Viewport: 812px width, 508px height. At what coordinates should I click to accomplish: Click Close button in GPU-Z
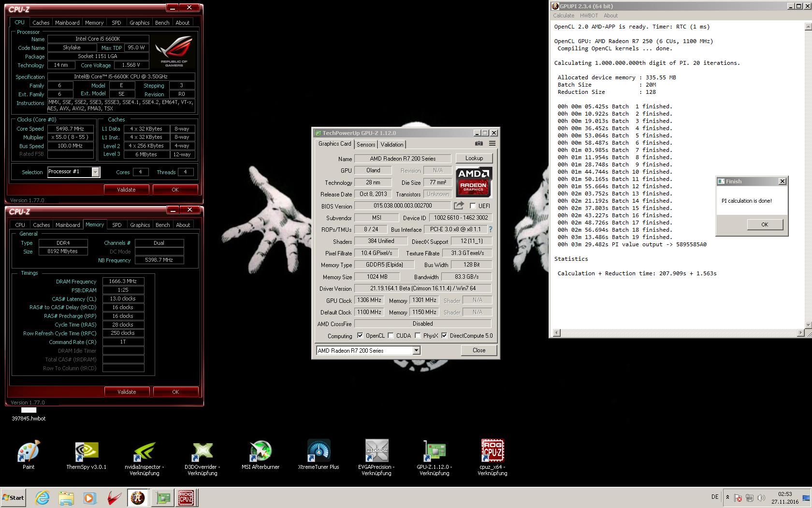479,350
